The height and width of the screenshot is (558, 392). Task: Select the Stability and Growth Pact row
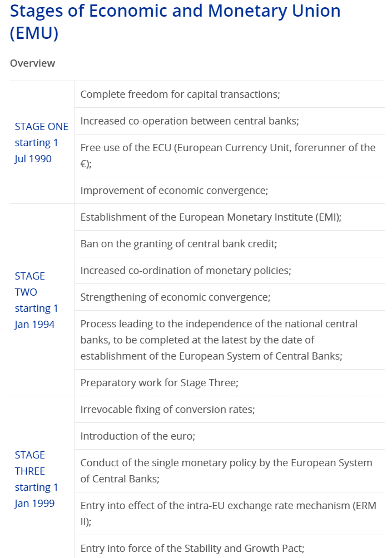[x=192, y=548]
